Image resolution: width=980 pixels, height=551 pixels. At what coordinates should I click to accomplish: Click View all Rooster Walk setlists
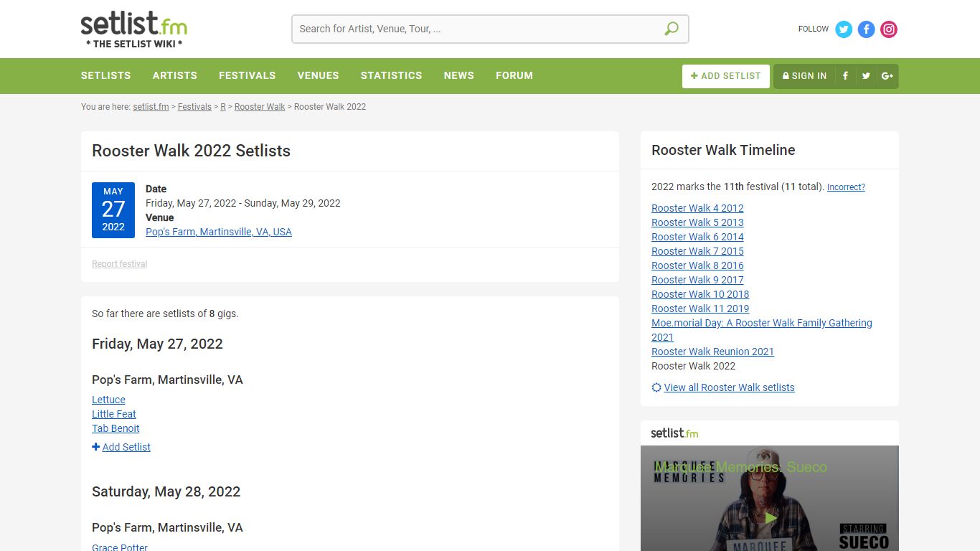pos(730,387)
